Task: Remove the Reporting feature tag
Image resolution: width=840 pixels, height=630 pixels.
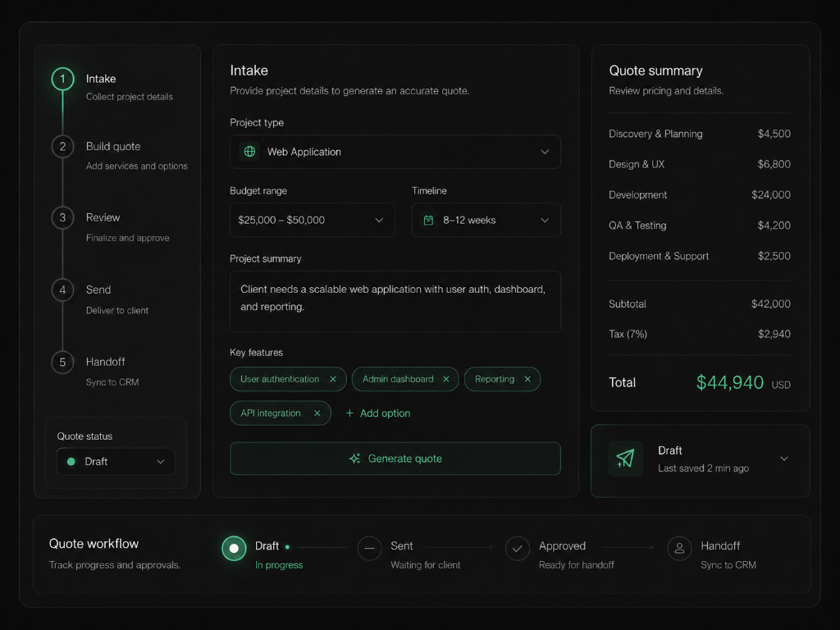Action: [527, 379]
